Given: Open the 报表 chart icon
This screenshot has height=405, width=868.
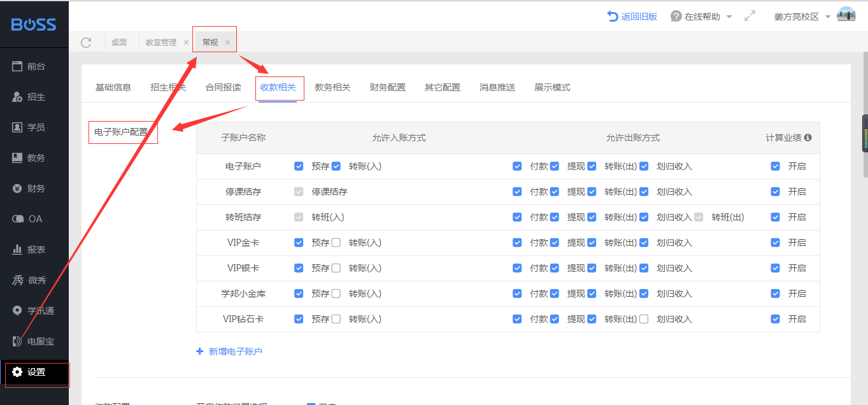Looking at the screenshot, I should (17, 250).
